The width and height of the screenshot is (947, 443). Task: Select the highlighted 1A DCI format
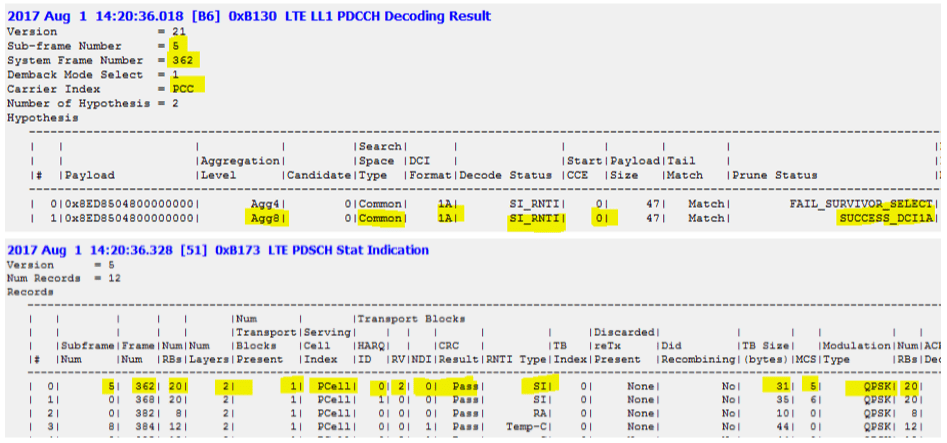[x=445, y=218]
